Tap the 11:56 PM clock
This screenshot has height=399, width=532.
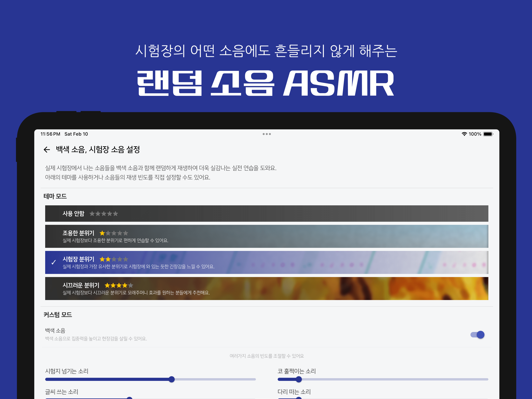tap(50, 134)
